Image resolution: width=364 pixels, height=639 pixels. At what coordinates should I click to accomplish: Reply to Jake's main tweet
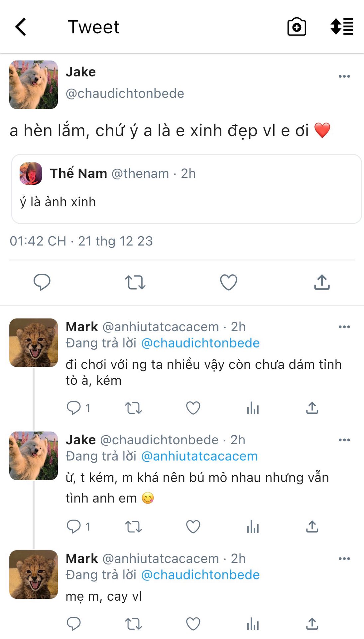coord(42,282)
